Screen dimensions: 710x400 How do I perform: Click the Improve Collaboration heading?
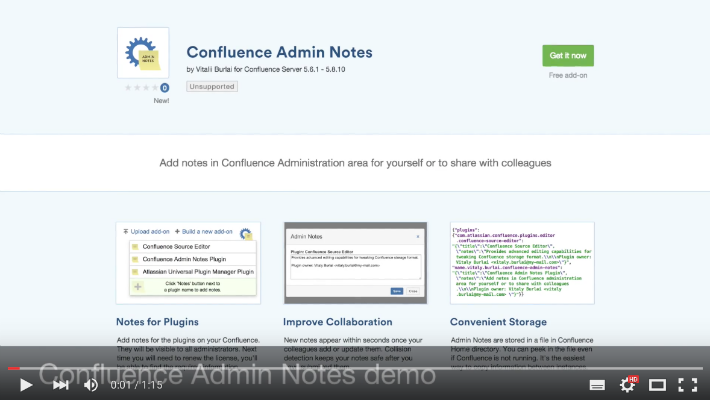point(338,322)
